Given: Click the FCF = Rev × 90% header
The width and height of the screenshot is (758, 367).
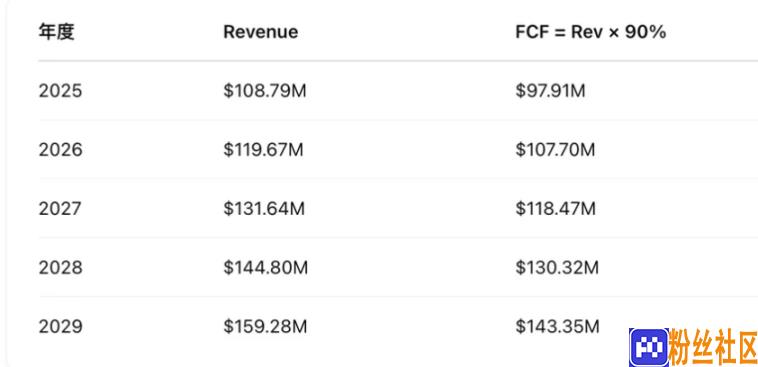Looking at the screenshot, I should tap(591, 32).
